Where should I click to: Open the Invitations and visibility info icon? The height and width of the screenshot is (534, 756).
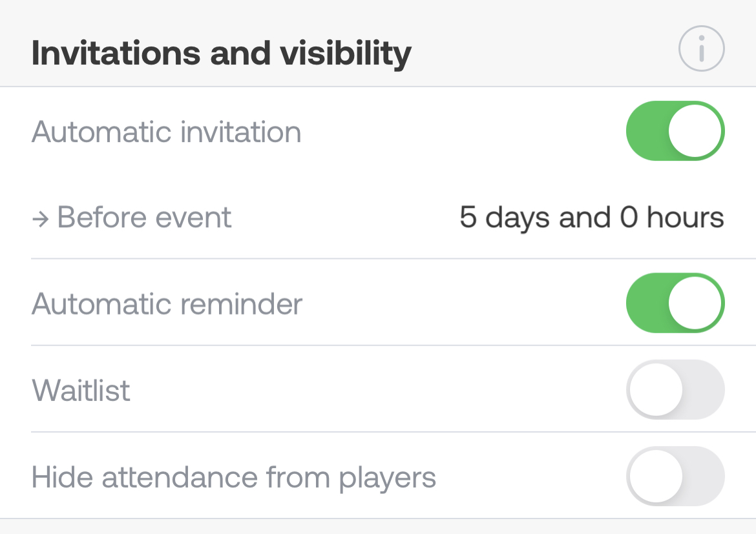701,48
